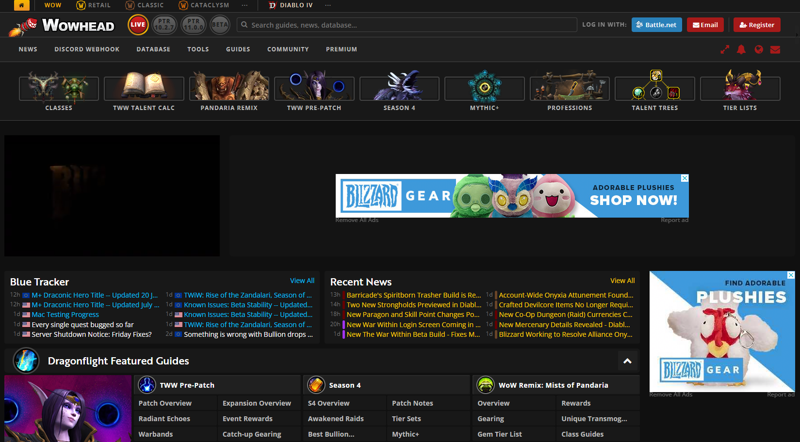Viewport: 800px width, 442px height.
Task: Click the Dragonflight Featured Guides round icon
Action: (x=26, y=361)
